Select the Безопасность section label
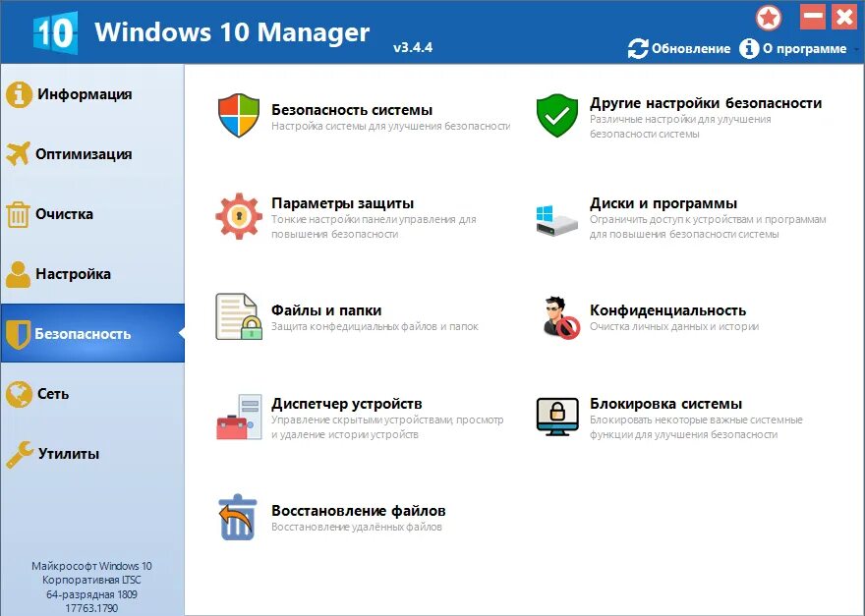This screenshot has width=865, height=616. tap(83, 334)
